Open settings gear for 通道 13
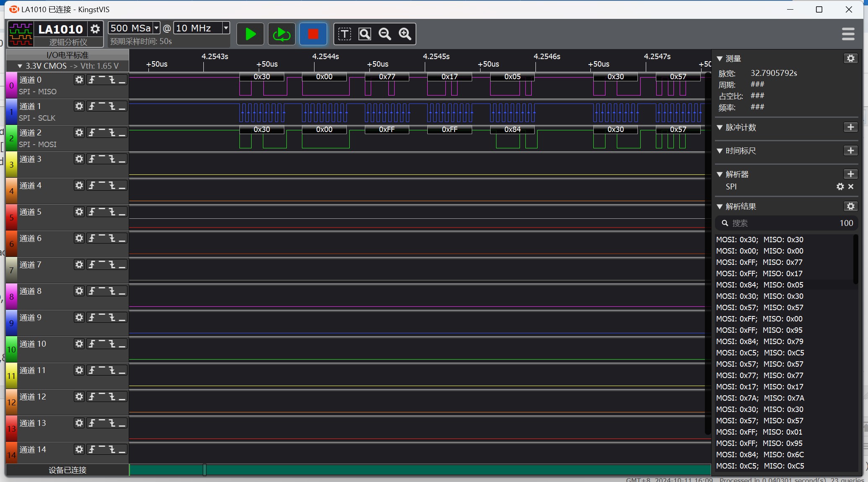868x482 pixels. [x=79, y=423]
